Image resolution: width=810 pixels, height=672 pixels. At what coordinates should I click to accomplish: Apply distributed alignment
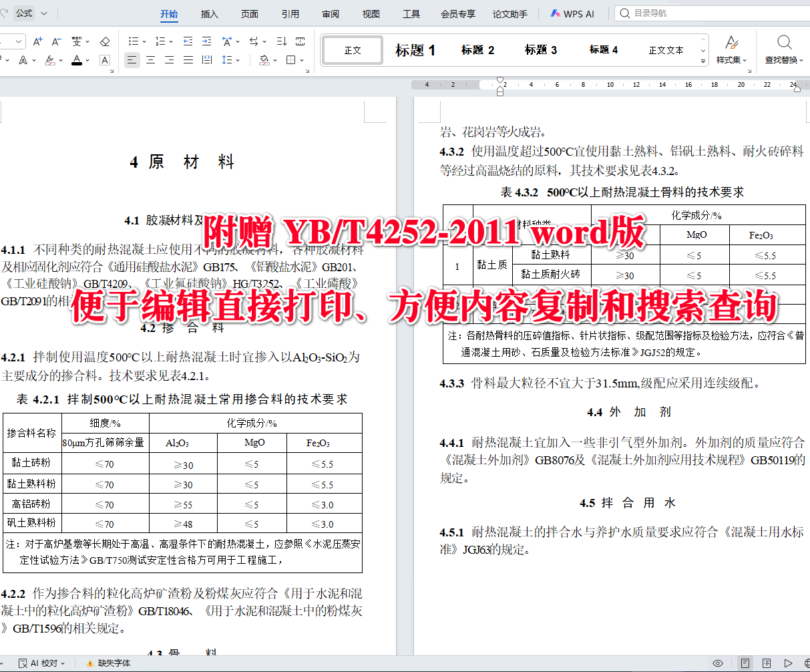tap(207, 60)
